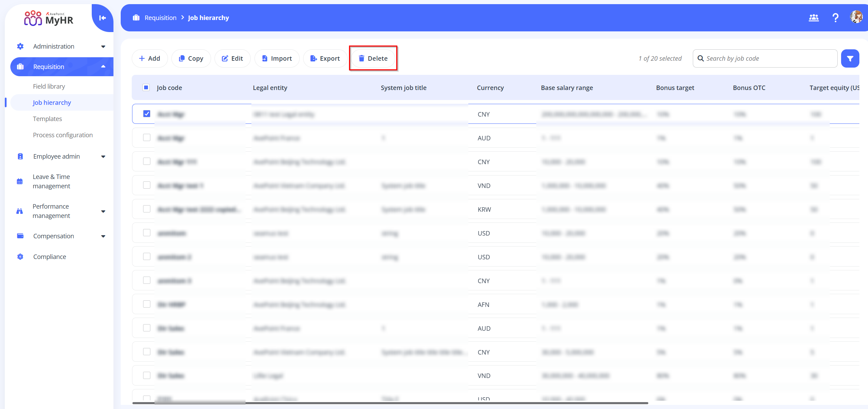This screenshot has width=868, height=409.
Task: Click the Edit button
Action: [x=232, y=58]
